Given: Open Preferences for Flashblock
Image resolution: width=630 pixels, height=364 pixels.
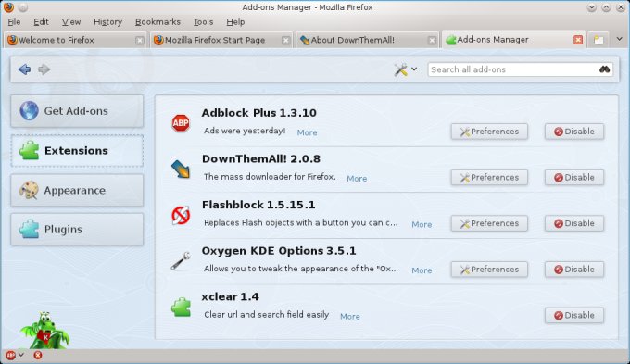Looking at the screenshot, I should pos(489,223).
